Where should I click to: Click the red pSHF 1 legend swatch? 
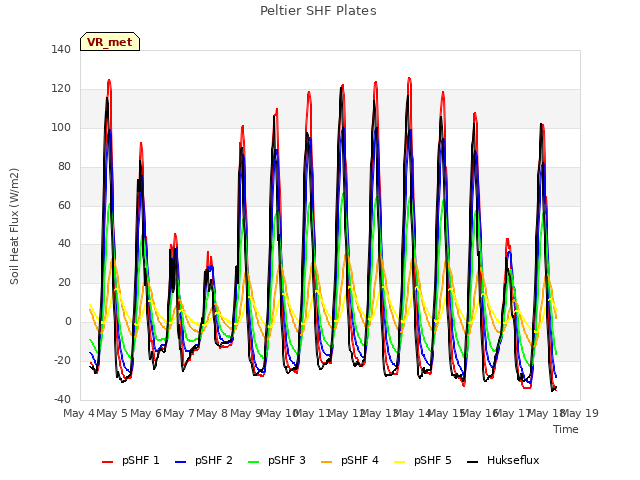pyautogui.click(x=107, y=462)
